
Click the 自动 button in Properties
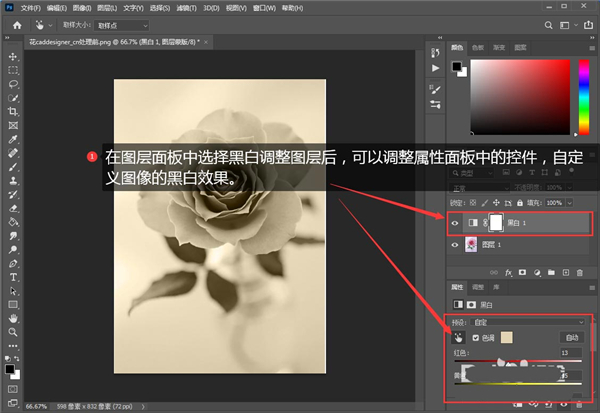570,338
